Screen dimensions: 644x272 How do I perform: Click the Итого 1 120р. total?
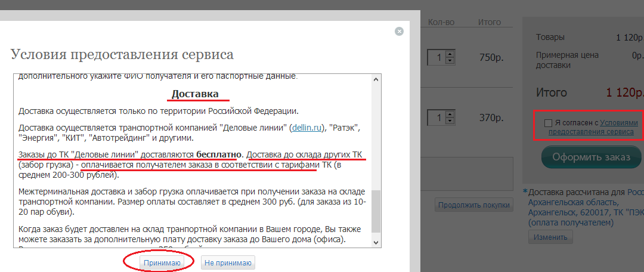589,92
